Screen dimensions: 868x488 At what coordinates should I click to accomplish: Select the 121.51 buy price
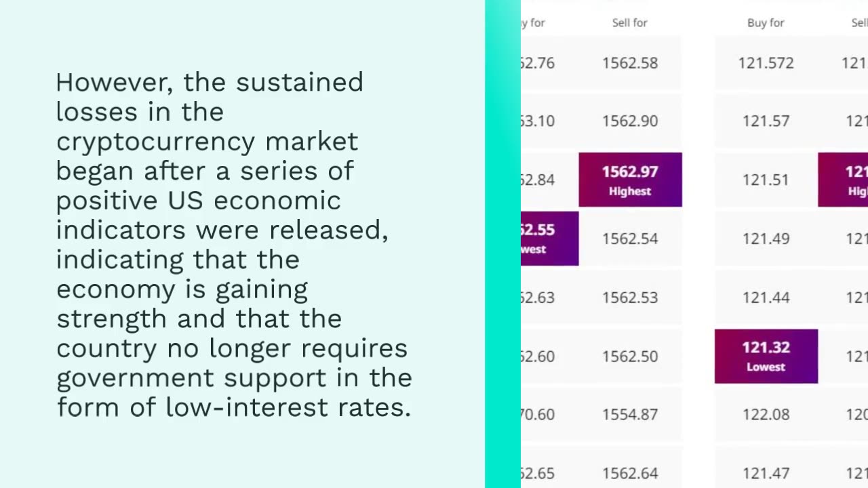coord(766,180)
